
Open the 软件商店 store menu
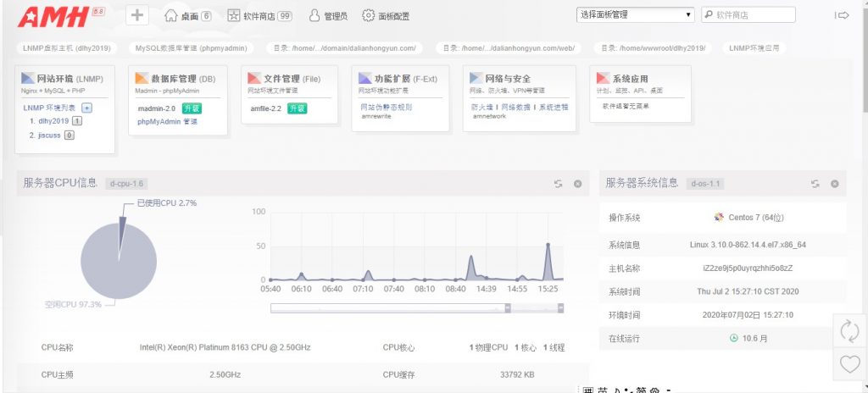[259, 16]
